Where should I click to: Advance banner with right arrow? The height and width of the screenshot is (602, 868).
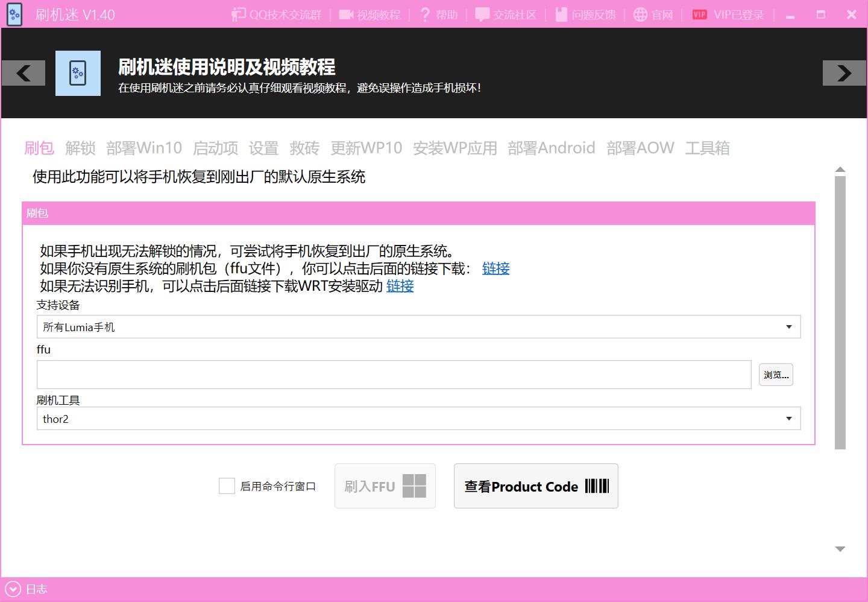click(844, 73)
